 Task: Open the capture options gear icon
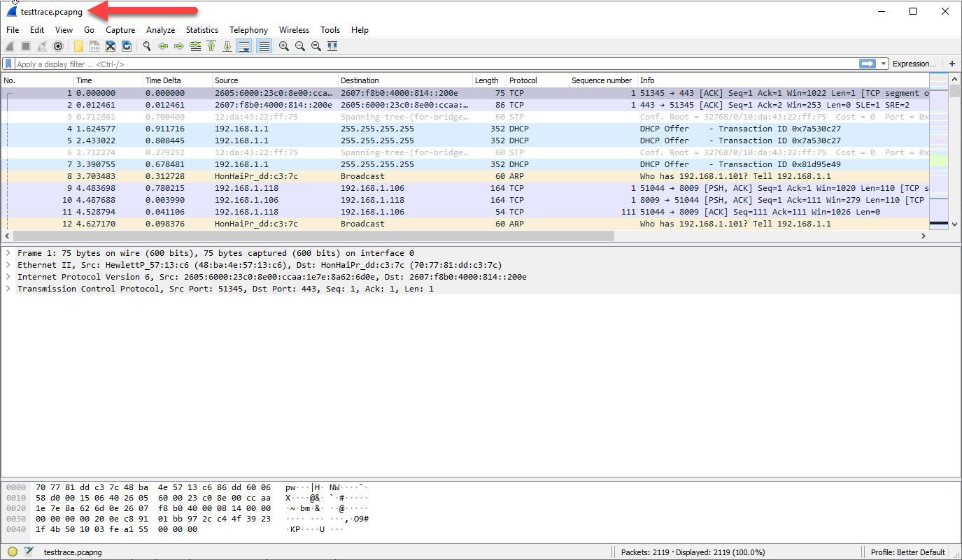click(57, 46)
